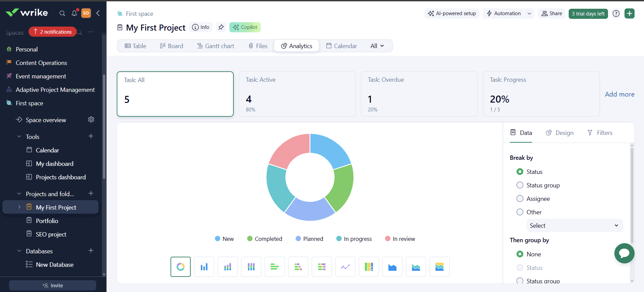Choose the horizontal bar chart icon
Screen dimensions: 644x292
(x=275, y=267)
